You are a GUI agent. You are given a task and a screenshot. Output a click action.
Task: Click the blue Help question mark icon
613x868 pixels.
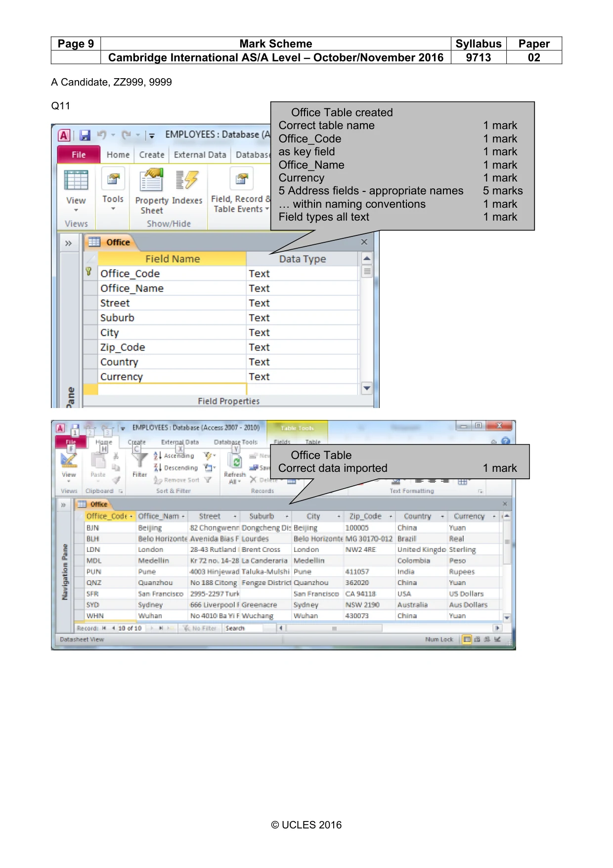point(505,441)
